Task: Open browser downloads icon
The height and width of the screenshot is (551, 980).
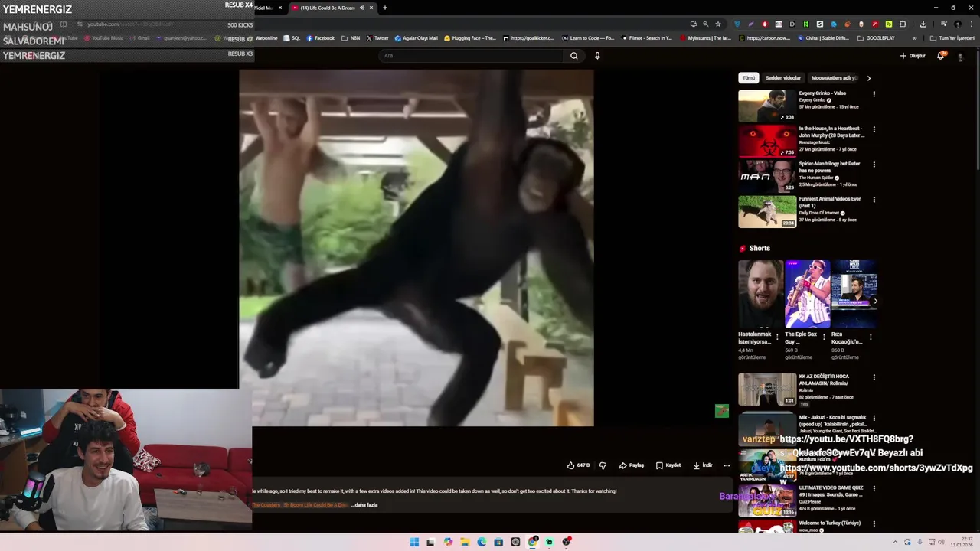Action: click(922, 24)
